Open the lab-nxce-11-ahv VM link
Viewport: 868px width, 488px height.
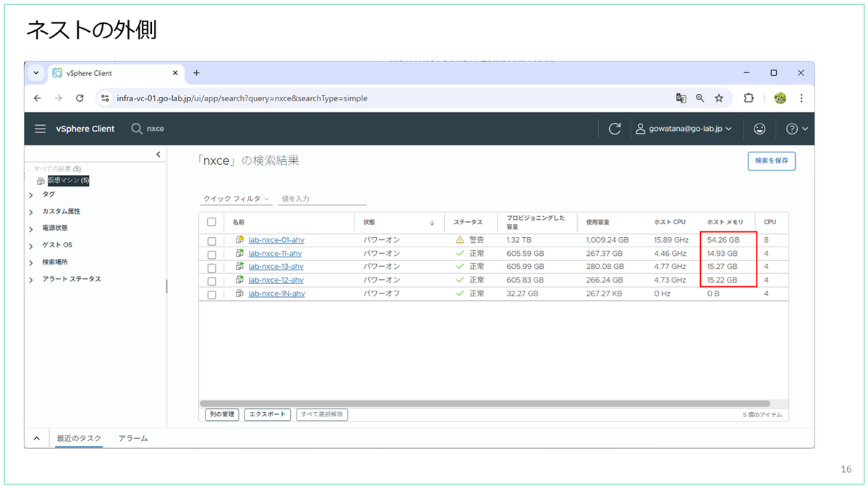(x=276, y=253)
